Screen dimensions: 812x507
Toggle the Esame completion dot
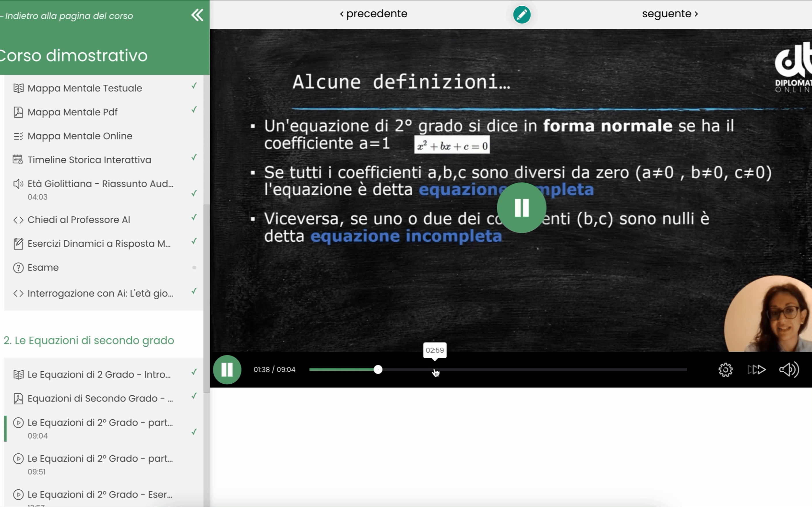pyautogui.click(x=194, y=267)
